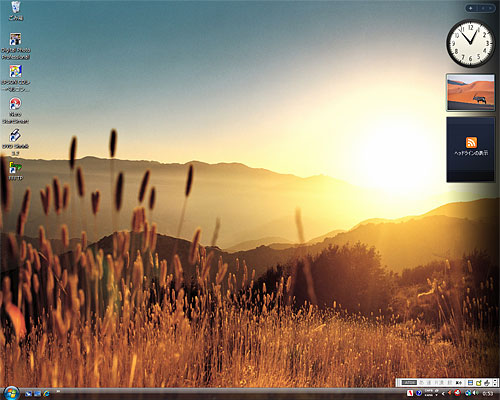This screenshot has width=500, height=400.
Task: Click Switch Between Windows quick launch icon
Action: pyautogui.click(x=37, y=394)
